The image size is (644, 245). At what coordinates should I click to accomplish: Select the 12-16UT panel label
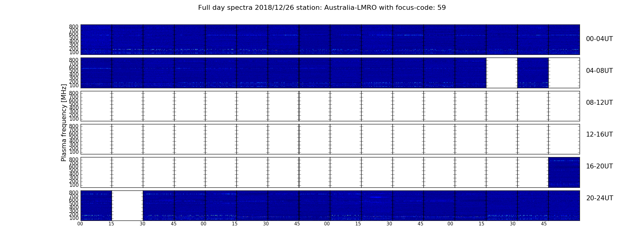pos(599,134)
